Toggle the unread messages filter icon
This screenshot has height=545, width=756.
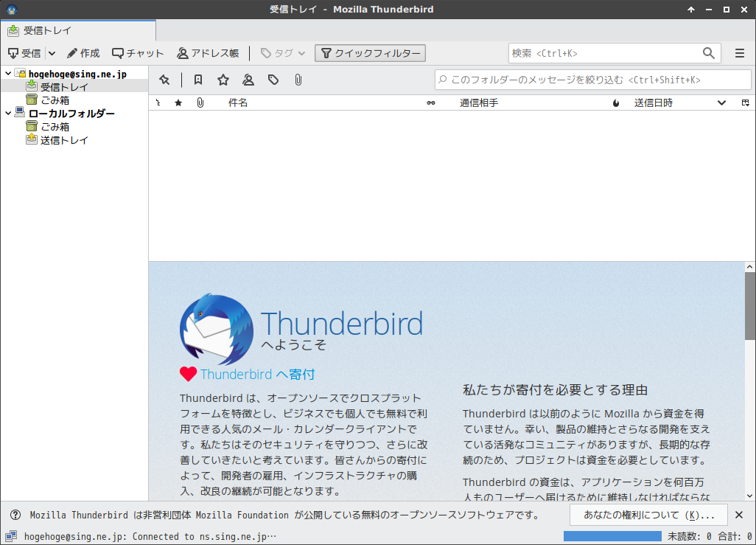(198, 80)
